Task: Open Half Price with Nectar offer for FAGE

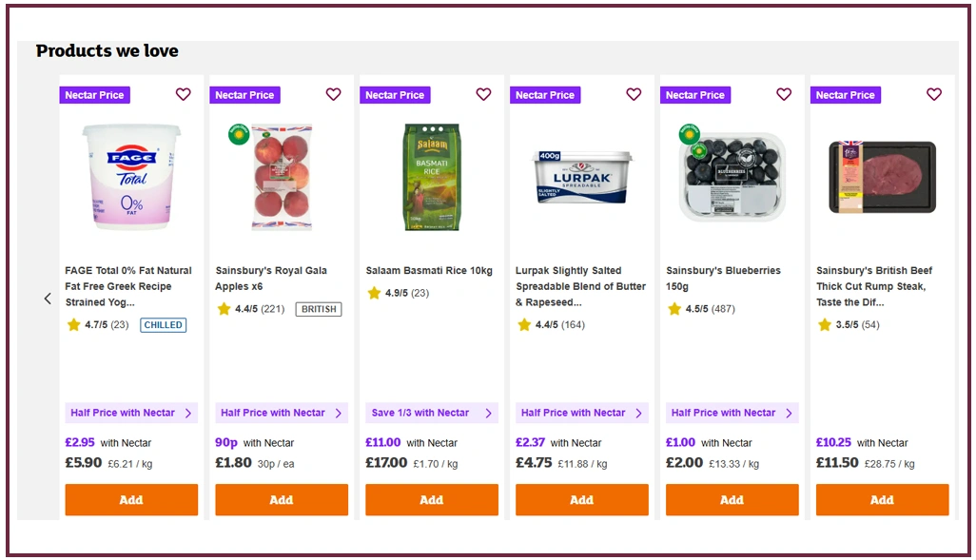Action: (x=131, y=413)
